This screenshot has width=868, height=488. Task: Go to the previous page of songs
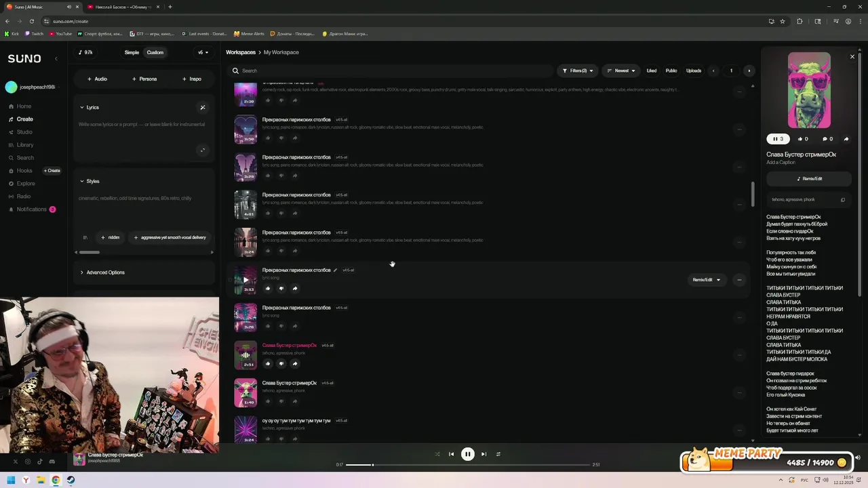[x=713, y=70]
